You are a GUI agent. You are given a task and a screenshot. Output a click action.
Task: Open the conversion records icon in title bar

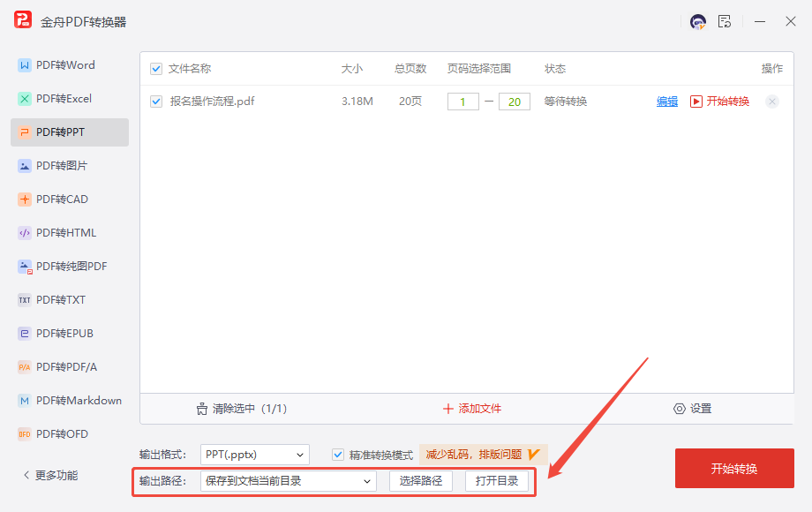tap(725, 22)
